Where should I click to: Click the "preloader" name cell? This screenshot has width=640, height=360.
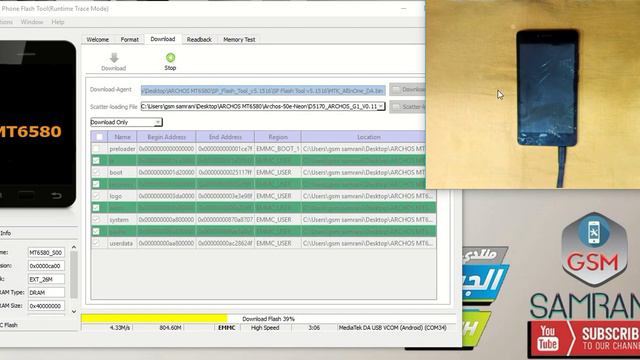click(122, 149)
